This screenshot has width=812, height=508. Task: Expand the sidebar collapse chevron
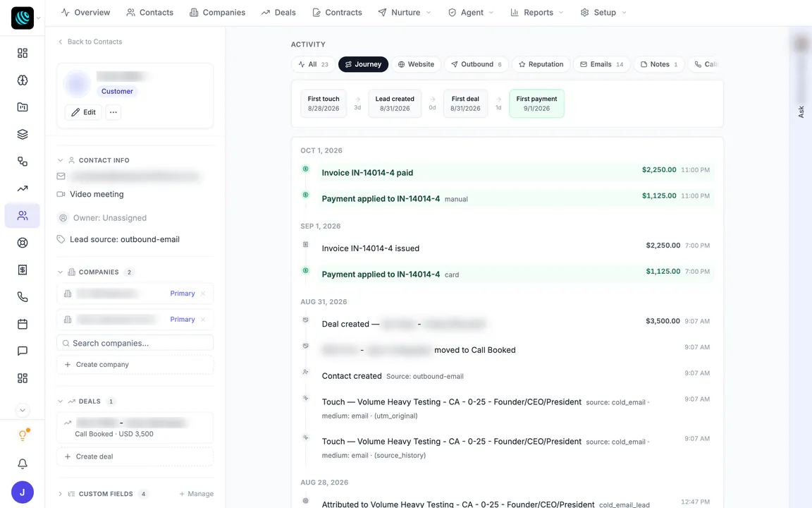click(x=23, y=410)
